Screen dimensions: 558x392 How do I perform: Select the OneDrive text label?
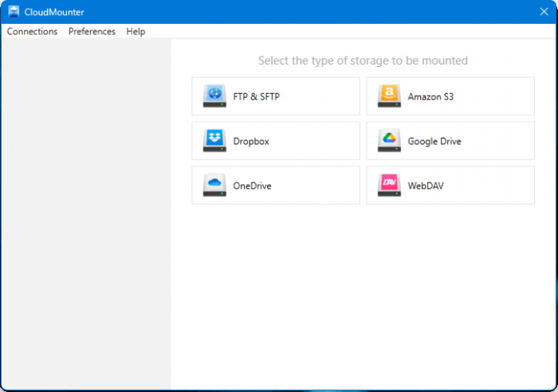[x=252, y=186]
